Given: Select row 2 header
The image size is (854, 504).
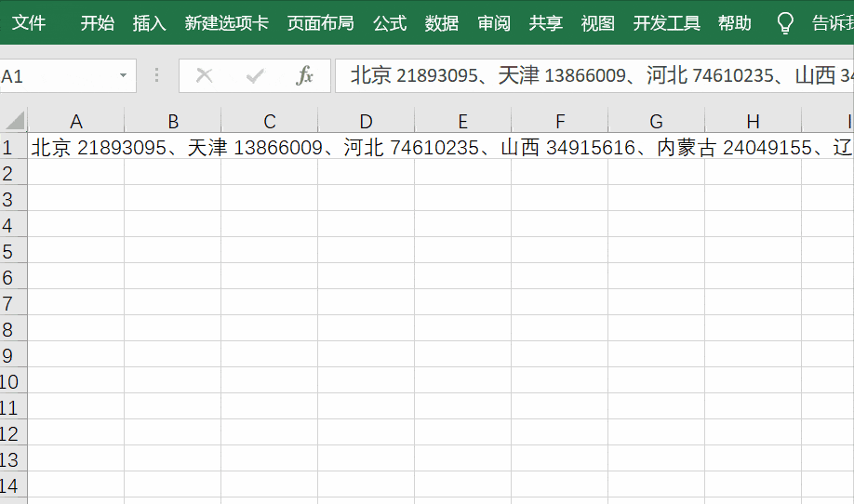Looking at the screenshot, I should click(x=13, y=173).
